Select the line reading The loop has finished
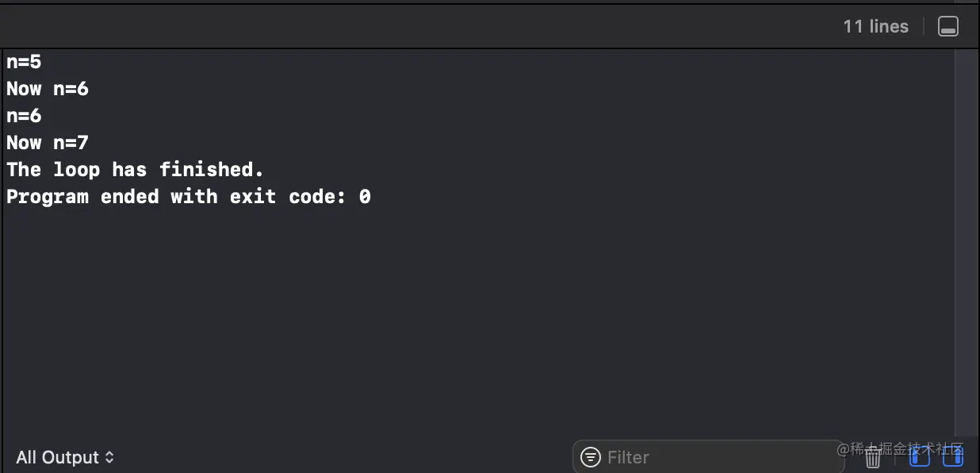The height and width of the screenshot is (473, 980). coord(135,169)
